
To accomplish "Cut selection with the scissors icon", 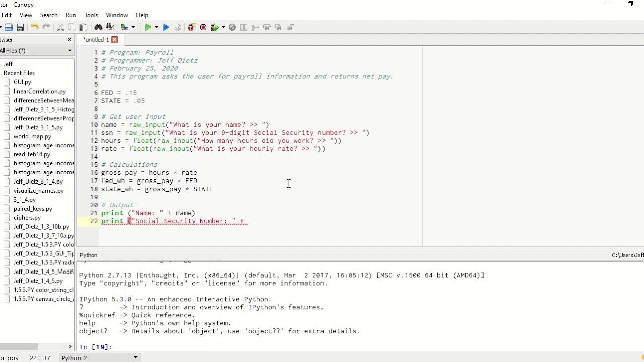I will [x=60, y=27].
